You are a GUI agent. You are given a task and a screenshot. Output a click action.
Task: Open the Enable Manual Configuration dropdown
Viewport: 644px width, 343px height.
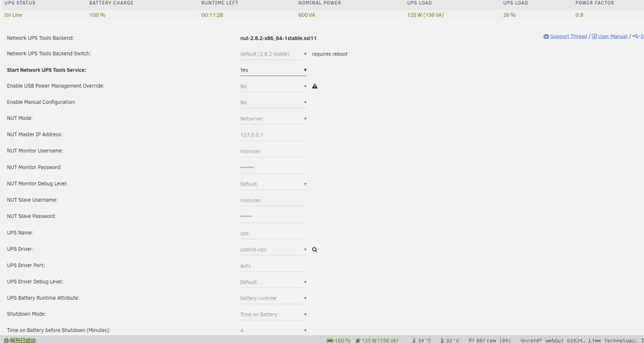point(274,103)
